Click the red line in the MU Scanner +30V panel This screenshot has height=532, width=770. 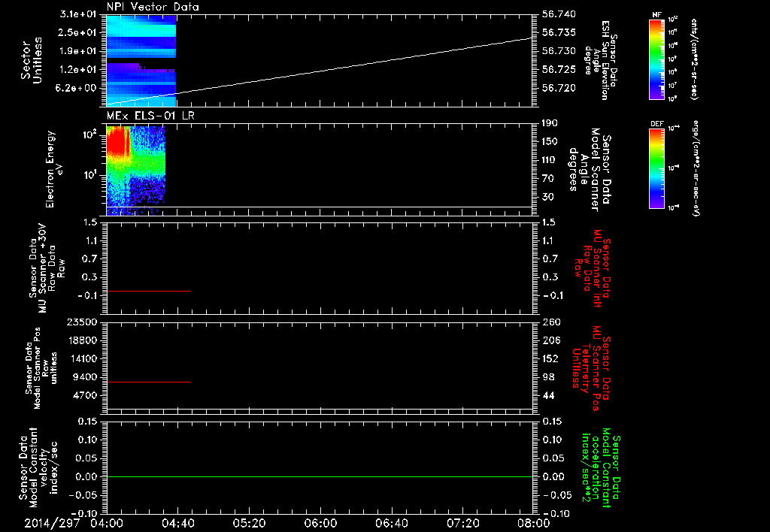click(x=149, y=291)
